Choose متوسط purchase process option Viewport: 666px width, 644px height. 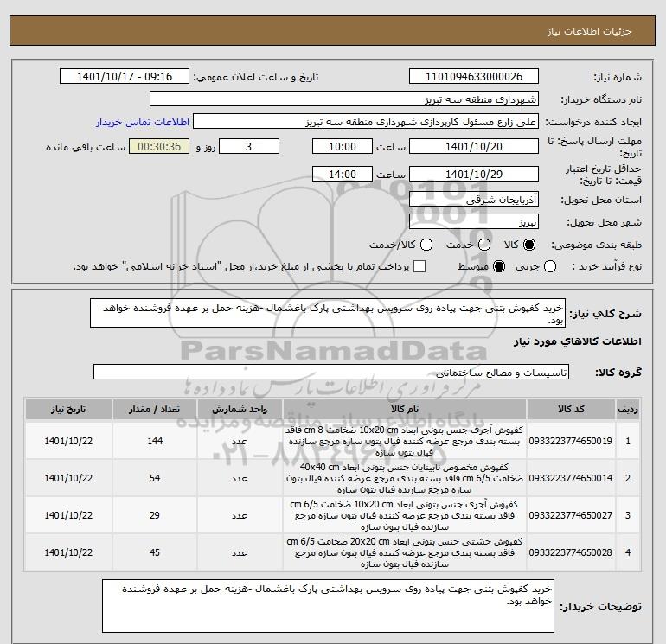(499, 266)
